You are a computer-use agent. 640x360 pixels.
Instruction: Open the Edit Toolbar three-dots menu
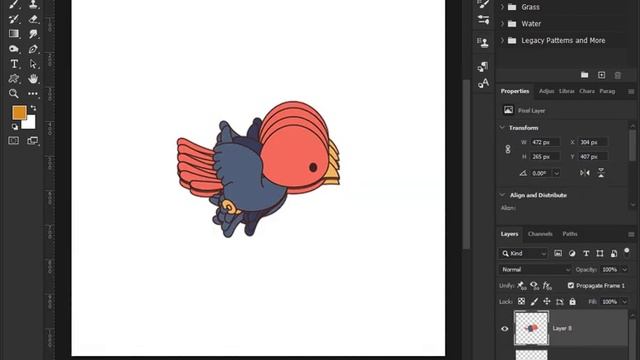(x=33, y=93)
